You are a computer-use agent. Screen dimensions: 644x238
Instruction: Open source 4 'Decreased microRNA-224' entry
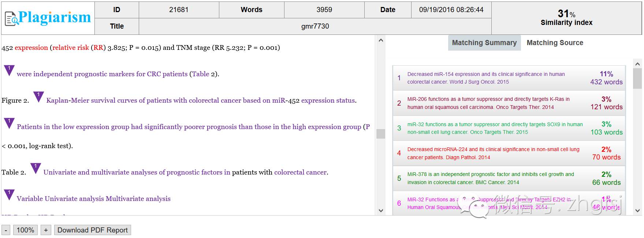(509, 153)
